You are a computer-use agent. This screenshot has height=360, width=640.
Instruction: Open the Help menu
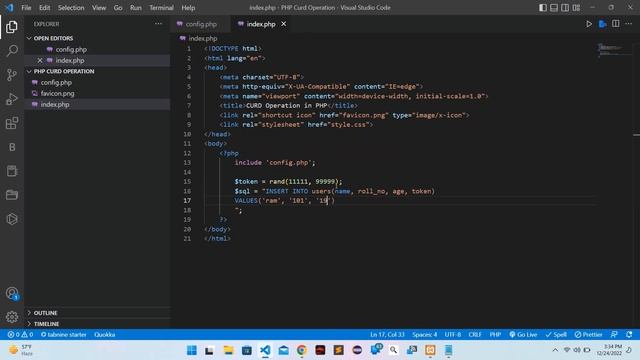click(x=188, y=8)
